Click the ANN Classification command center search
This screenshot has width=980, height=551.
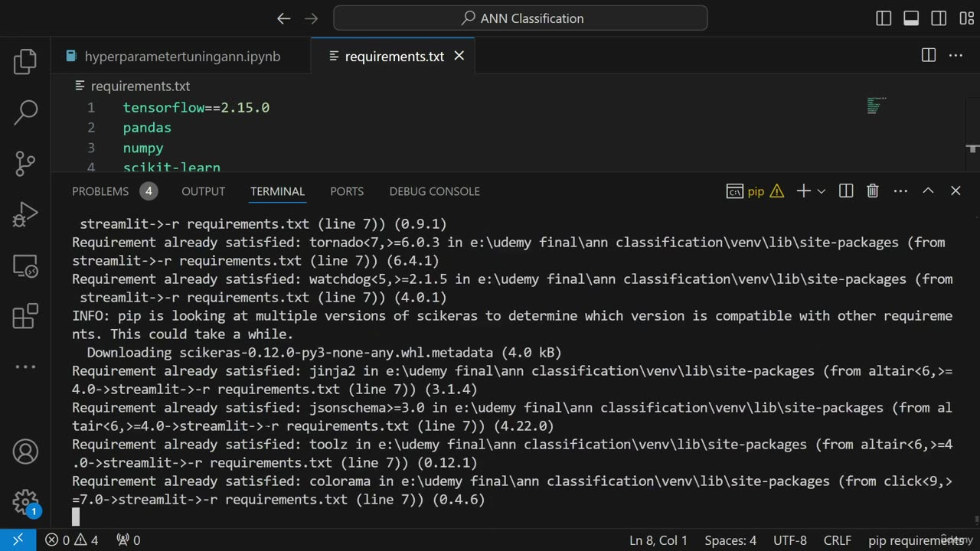[x=521, y=18]
